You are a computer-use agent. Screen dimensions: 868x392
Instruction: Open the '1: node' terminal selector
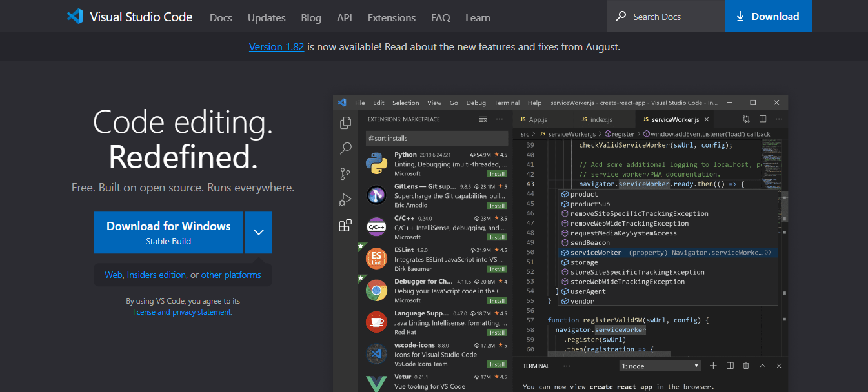[660, 365]
